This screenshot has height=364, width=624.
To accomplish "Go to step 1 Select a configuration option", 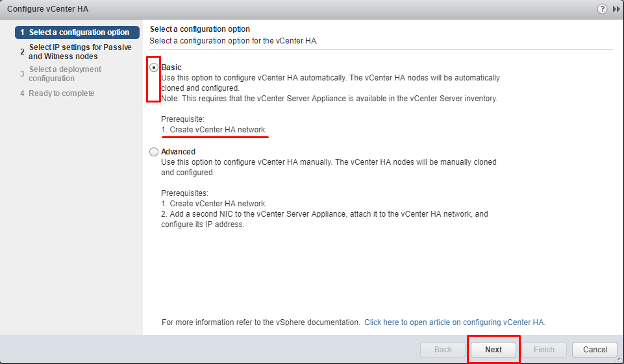I will point(77,32).
